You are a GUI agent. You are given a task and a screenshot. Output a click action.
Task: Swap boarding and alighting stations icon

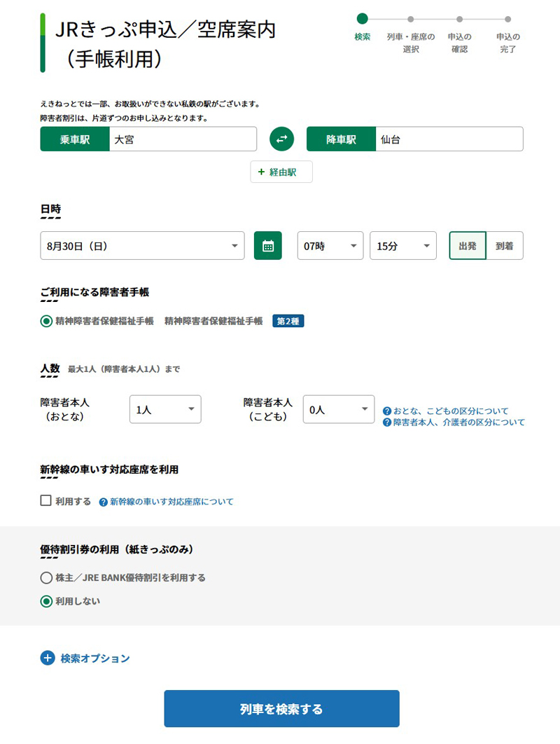point(281,139)
